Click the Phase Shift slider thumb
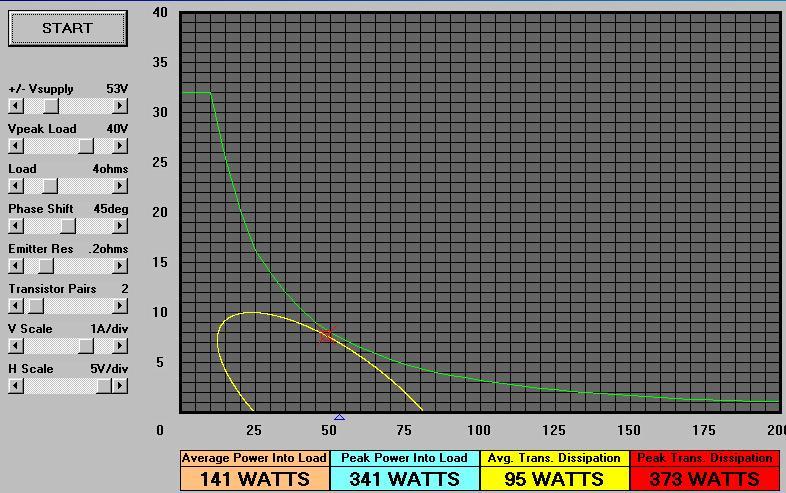 68,226
